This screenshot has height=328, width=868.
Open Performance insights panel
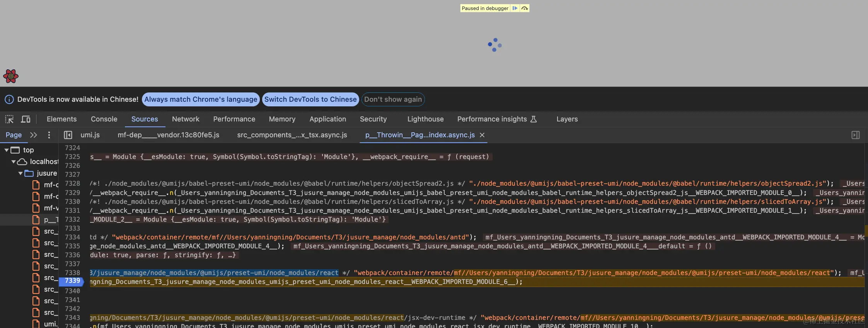click(497, 119)
